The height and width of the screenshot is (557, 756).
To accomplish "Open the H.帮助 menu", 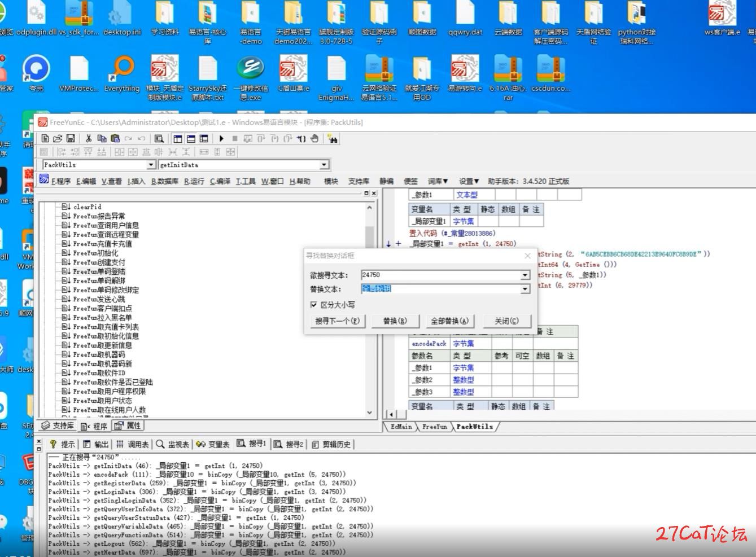I will [300, 181].
